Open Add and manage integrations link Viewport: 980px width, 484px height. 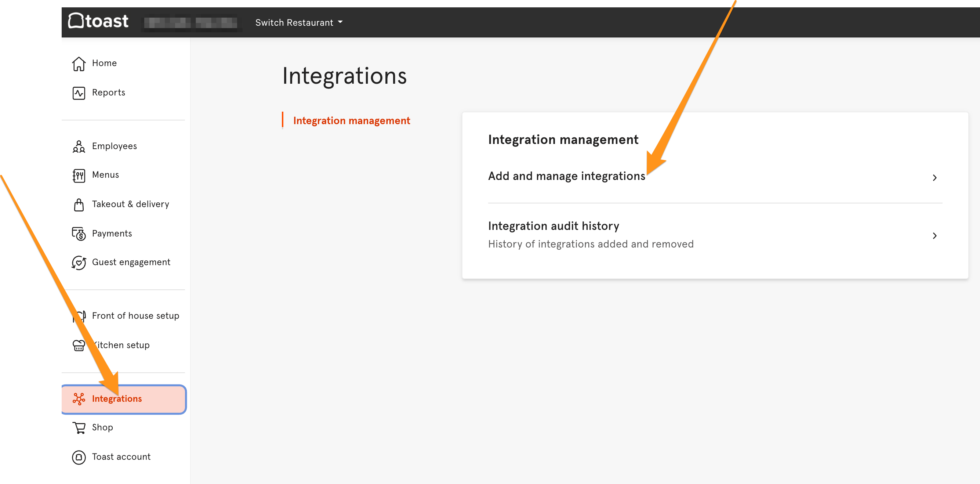point(566,176)
